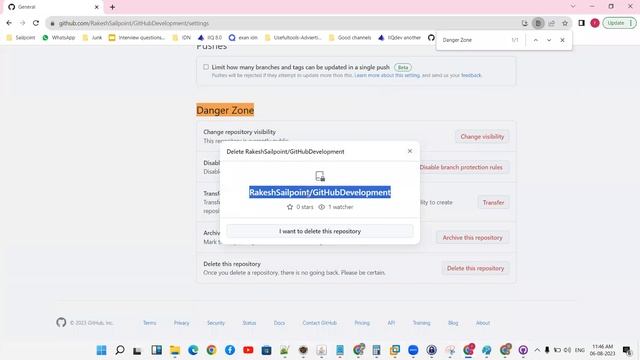The width and height of the screenshot is (640, 360).
Task: Open IIQ 8.0 bookmark
Action: (210, 38)
